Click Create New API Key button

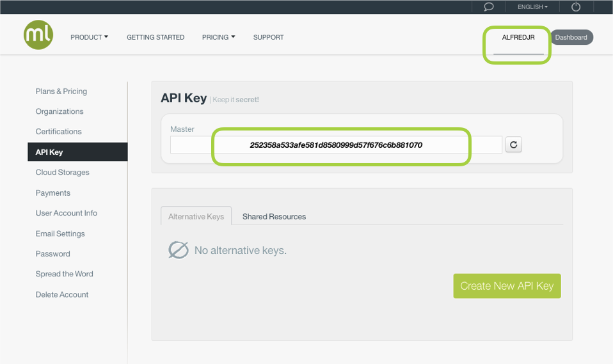click(x=507, y=286)
